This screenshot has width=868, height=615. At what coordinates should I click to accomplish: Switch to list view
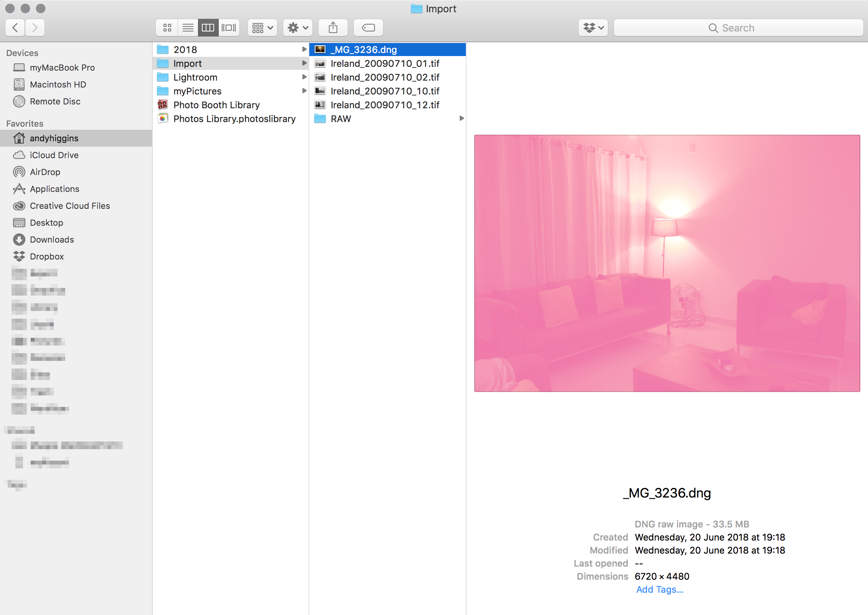tap(188, 28)
